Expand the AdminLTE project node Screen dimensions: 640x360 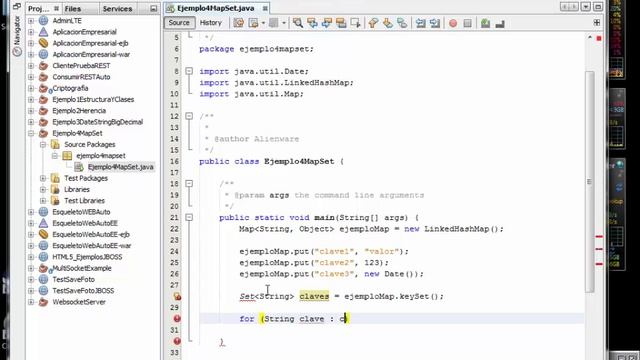(x=31, y=20)
